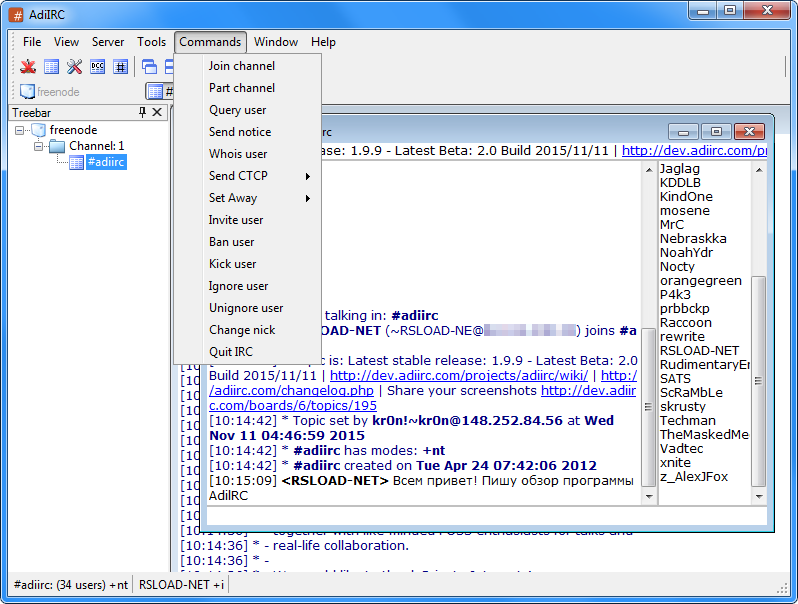Select Query user command
The image size is (798, 604).
click(x=248, y=110)
